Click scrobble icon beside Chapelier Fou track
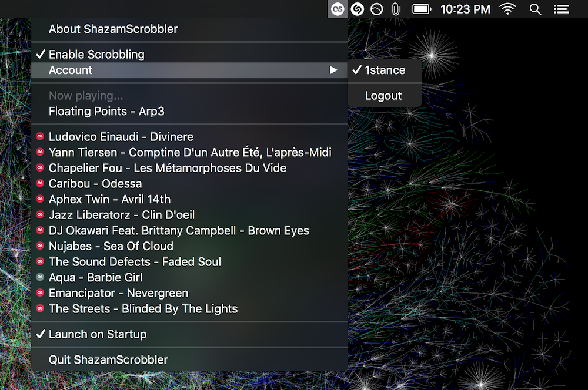588x390 pixels. pyautogui.click(x=40, y=168)
